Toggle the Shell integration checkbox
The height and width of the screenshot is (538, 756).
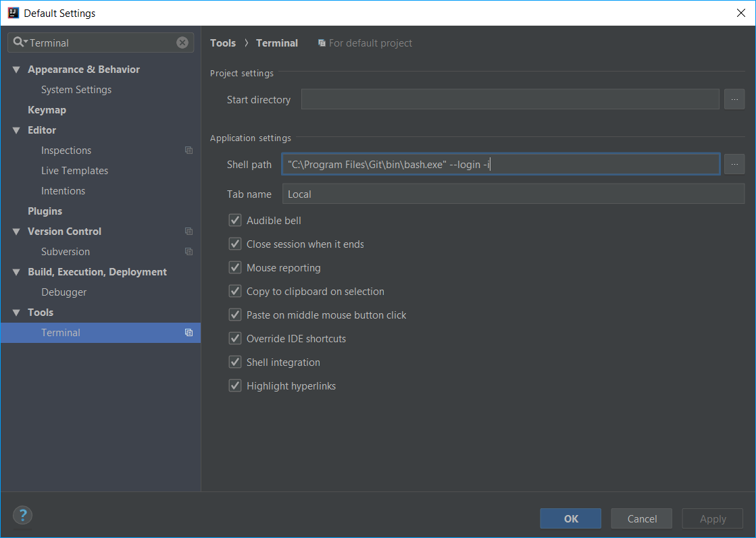(x=235, y=362)
